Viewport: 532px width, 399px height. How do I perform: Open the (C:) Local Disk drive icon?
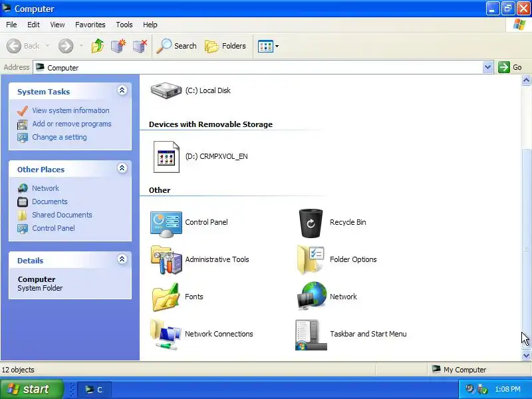(166, 90)
